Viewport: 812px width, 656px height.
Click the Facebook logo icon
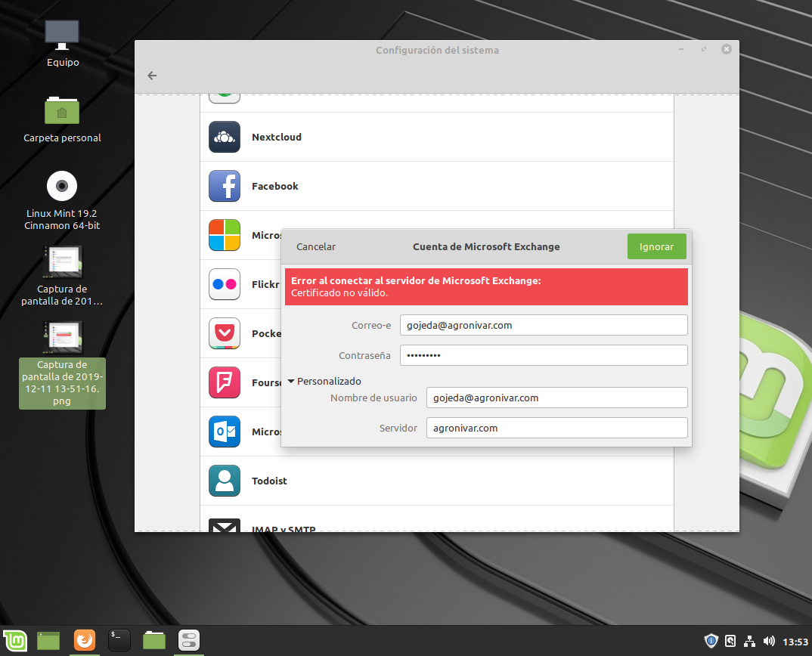click(225, 186)
